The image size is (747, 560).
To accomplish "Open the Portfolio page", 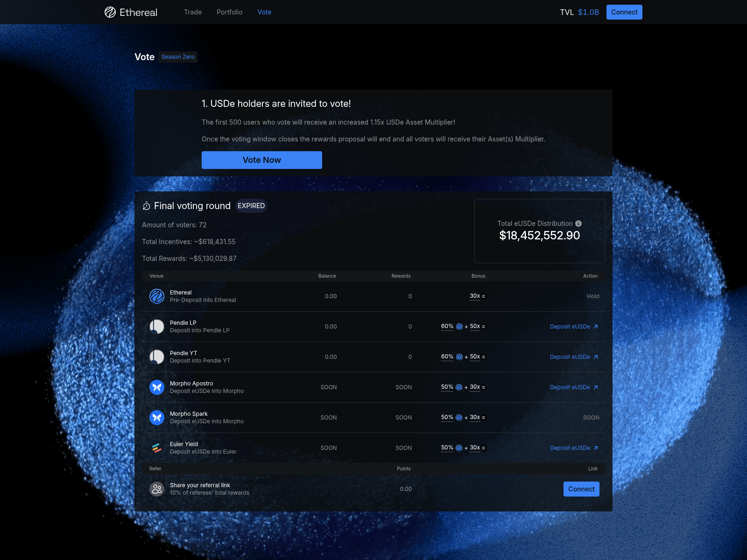I will coord(229,12).
